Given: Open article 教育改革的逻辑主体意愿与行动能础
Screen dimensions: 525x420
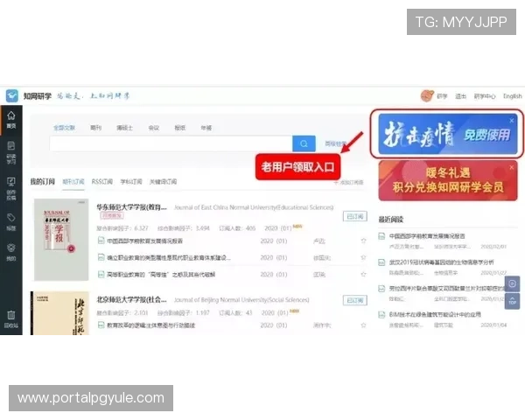Looking at the screenshot, I should click(x=151, y=325).
